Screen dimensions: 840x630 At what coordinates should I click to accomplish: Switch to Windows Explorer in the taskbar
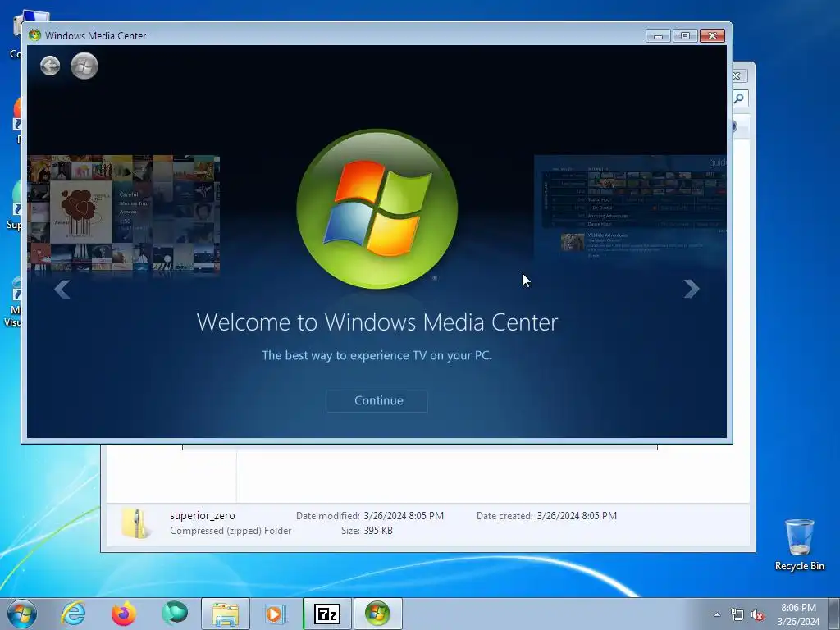point(226,614)
